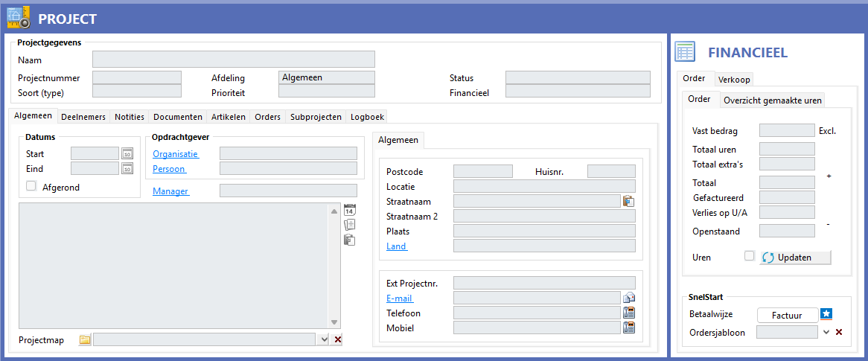Viewport: 868px width, 361px height.
Task: Switch to the Verkoop tab
Action: pyautogui.click(x=734, y=80)
